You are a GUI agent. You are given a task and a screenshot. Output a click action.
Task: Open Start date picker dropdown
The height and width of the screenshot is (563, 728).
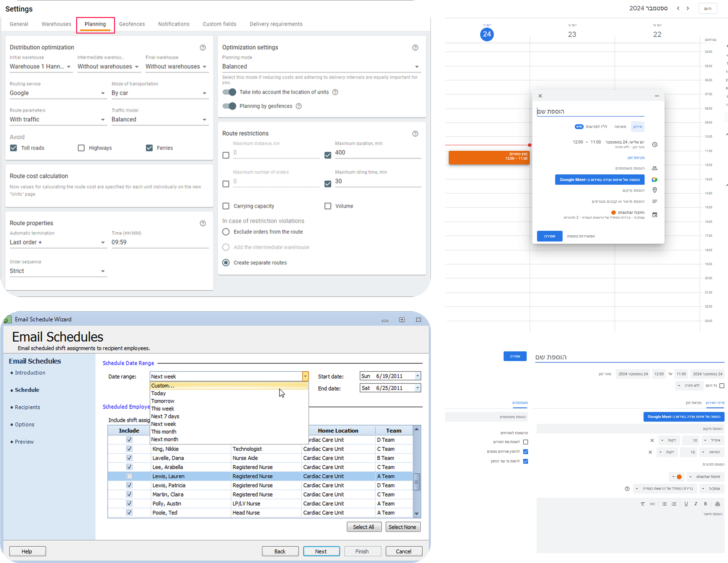pos(417,376)
